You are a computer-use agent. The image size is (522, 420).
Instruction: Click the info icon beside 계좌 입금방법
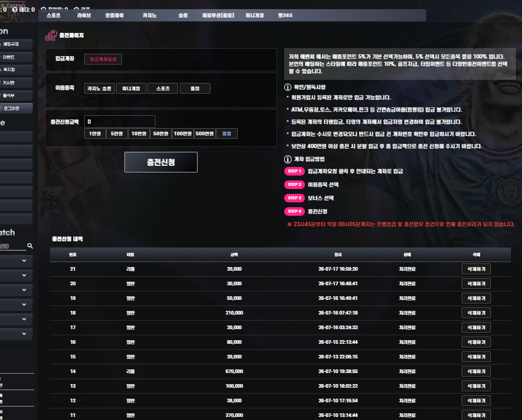[x=288, y=159]
